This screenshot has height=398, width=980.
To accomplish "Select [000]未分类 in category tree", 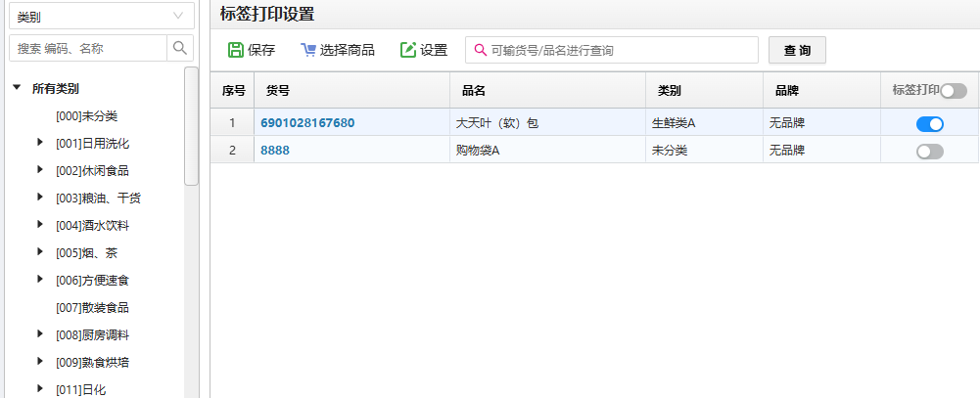I will pyautogui.click(x=86, y=116).
